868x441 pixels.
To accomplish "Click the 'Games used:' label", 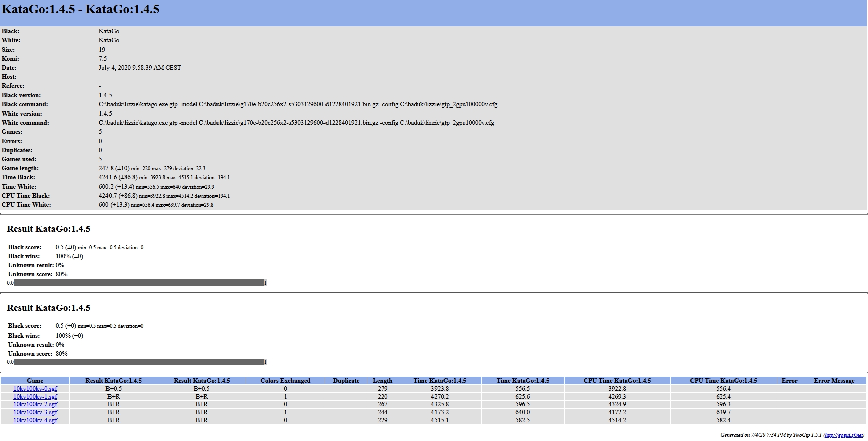I will pos(19,159).
